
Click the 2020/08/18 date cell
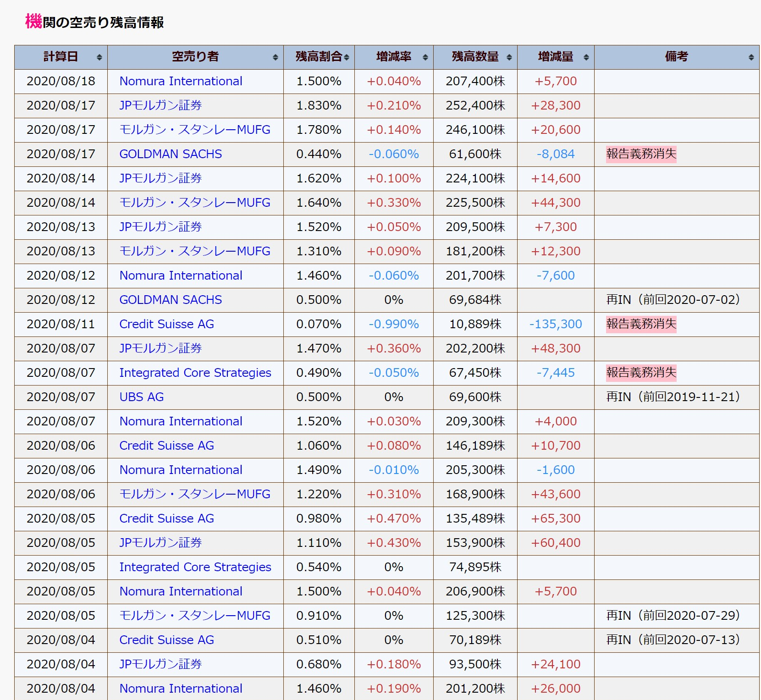click(x=61, y=81)
